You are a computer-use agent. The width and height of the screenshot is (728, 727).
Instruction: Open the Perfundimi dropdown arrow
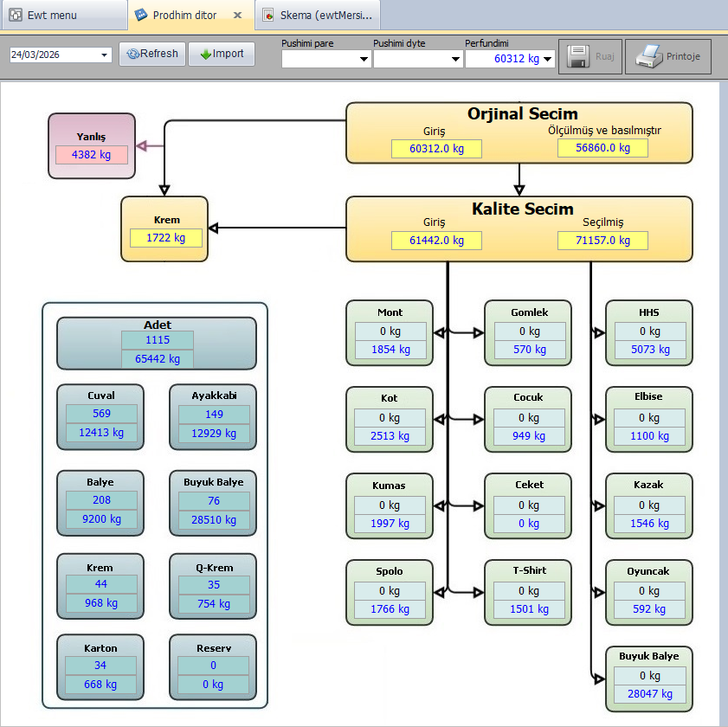[x=548, y=59]
